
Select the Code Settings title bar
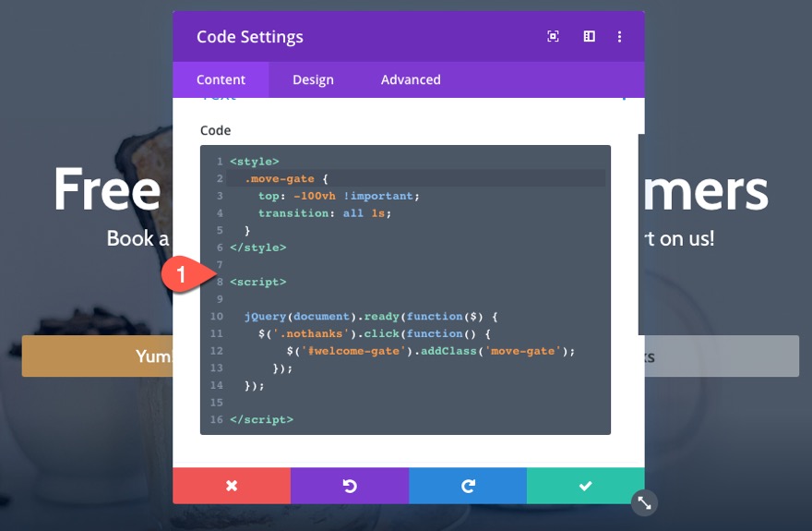coord(409,37)
